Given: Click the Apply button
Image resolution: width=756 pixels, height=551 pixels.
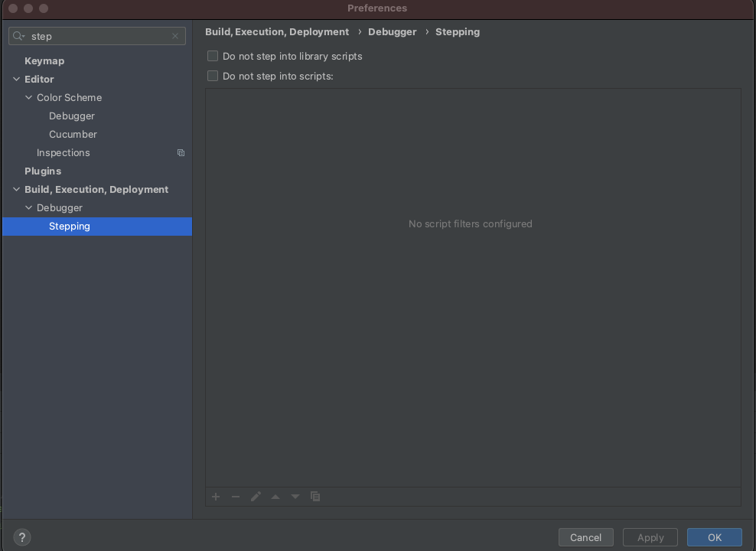Looking at the screenshot, I should tap(650, 537).
